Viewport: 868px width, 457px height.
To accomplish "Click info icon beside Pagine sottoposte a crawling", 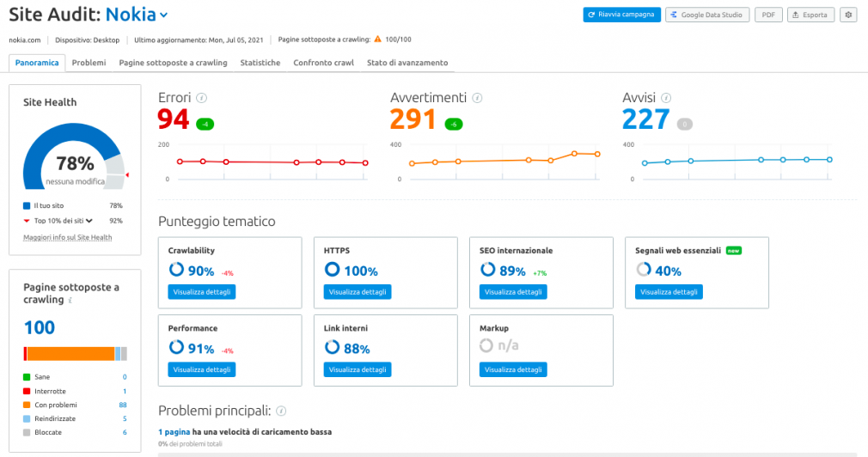I will 70,301.
